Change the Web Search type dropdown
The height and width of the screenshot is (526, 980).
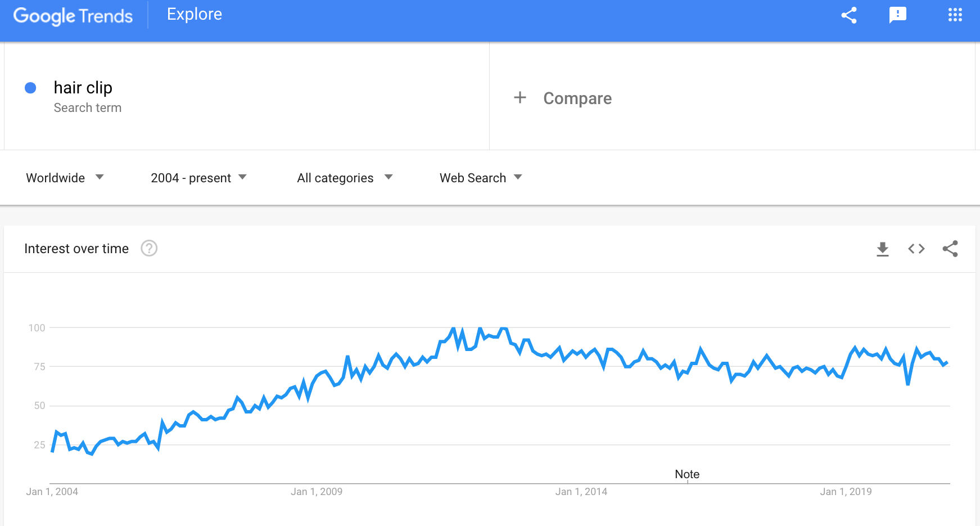click(481, 178)
